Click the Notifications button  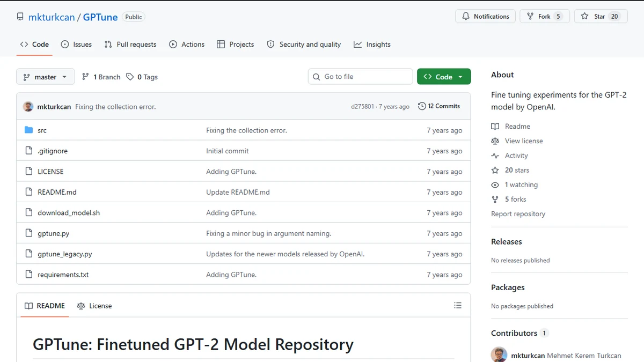[486, 17]
